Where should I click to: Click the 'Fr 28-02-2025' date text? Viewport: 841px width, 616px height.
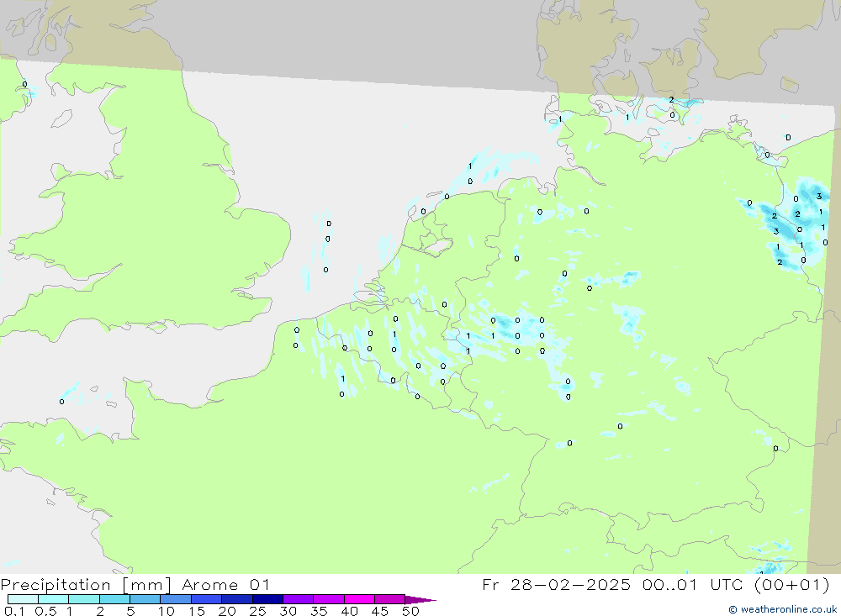556,584
